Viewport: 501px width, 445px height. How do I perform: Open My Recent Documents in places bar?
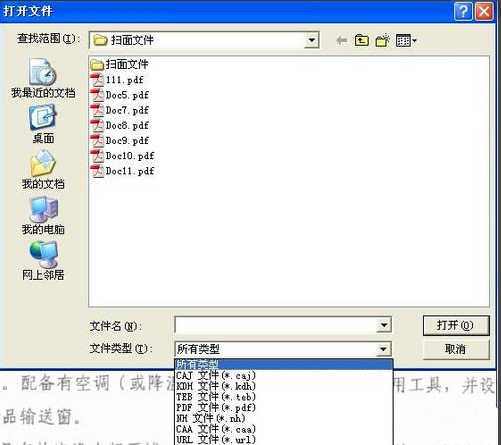click(43, 78)
